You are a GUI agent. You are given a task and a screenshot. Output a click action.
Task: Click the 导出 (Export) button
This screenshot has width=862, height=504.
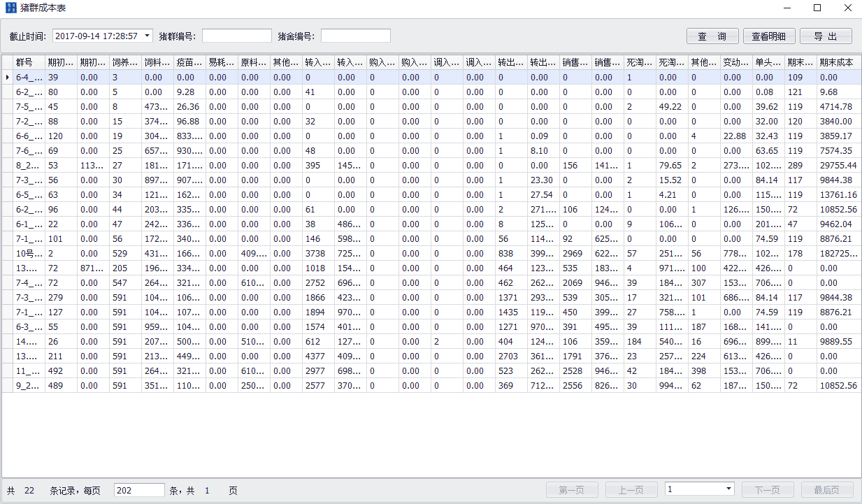(826, 36)
